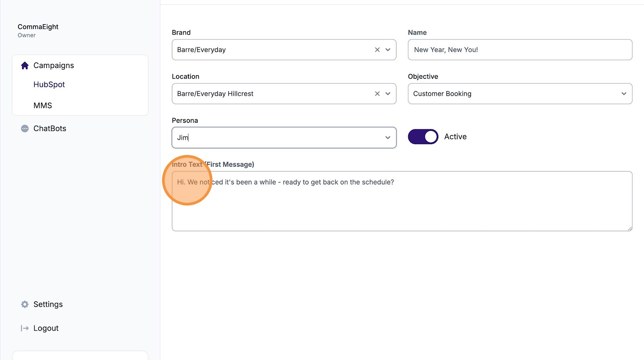This screenshot has width=644, height=360.
Task: Open the Objective dropdown
Action: [x=520, y=94]
